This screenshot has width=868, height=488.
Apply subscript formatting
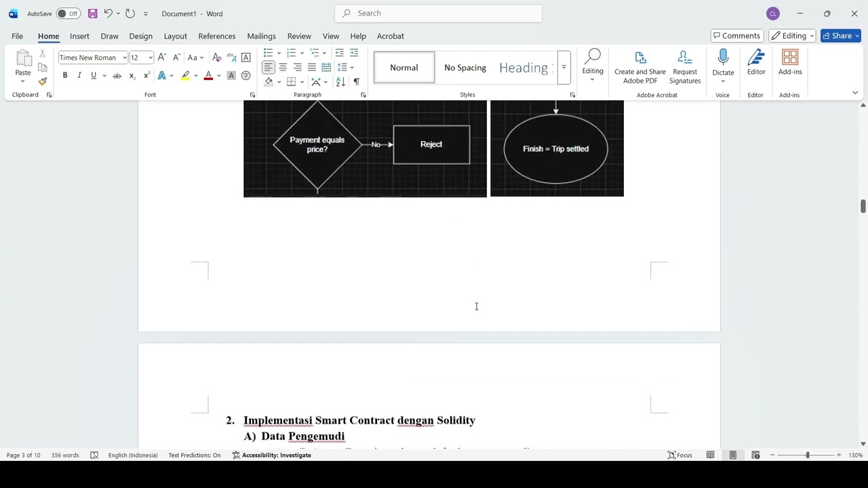pyautogui.click(x=132, y=75)
